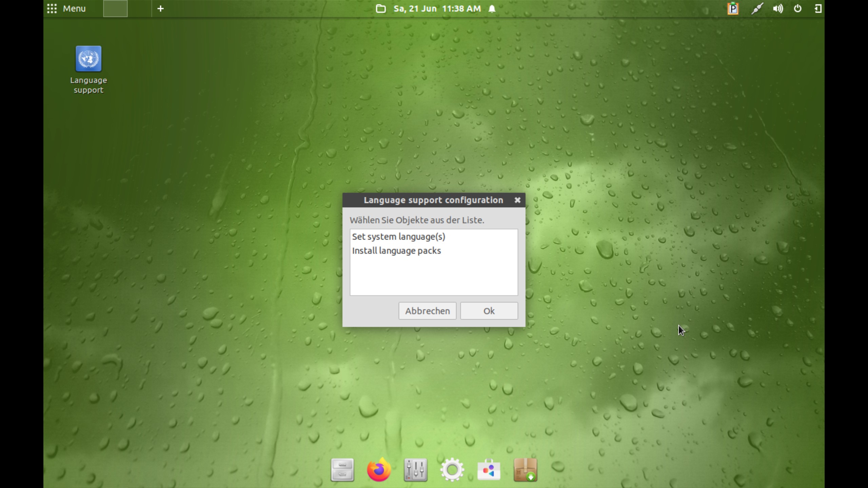Open the settings gear in dock
The height and width of the screenshot is (488, 868).
click(x=452, y=470)
